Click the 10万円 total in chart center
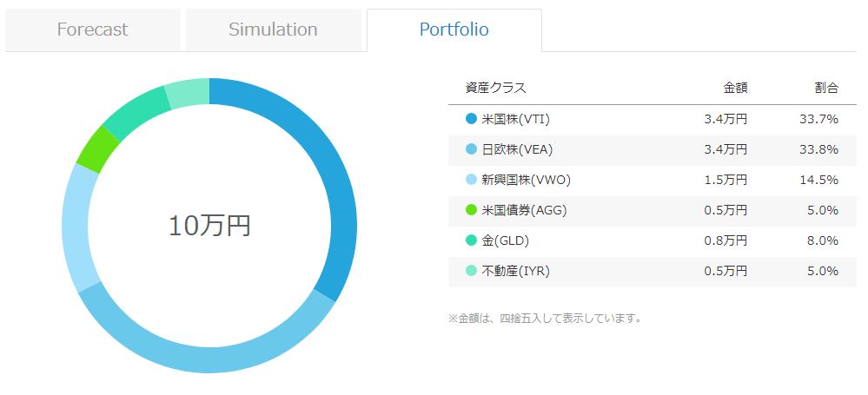The image size is (868, 395). point(209,226)
